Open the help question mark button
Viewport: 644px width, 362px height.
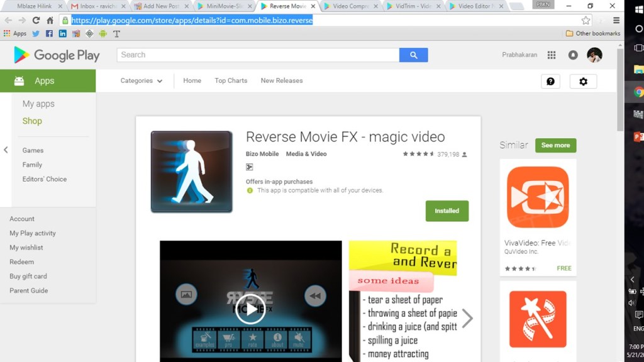[x=550, y=81]
